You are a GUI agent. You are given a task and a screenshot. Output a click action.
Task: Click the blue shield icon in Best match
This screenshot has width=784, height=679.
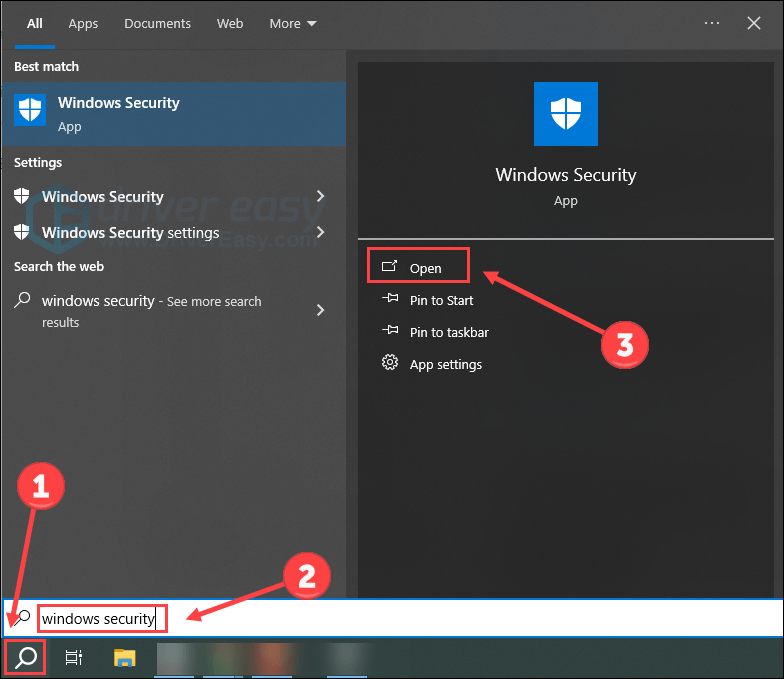point(30,110)
